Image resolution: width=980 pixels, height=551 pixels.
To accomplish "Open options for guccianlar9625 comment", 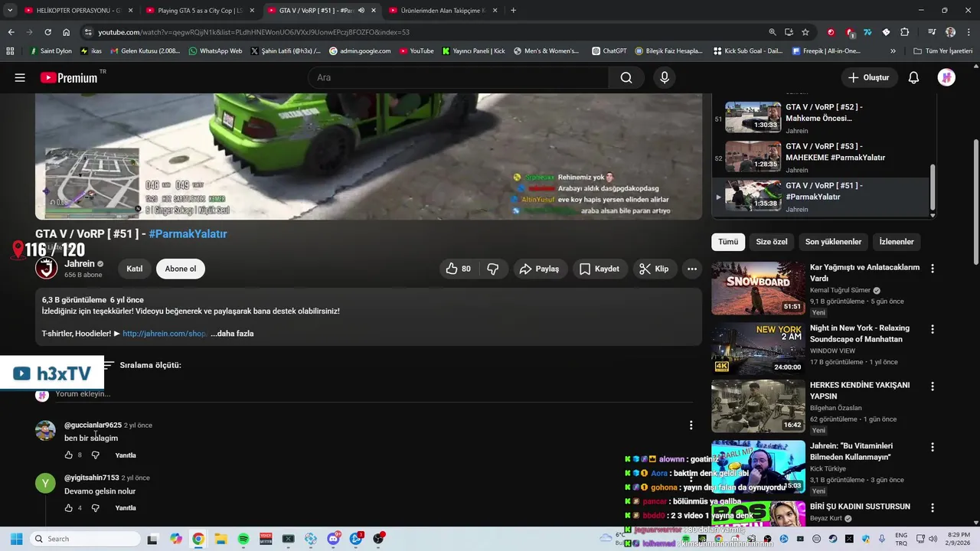I will point(691,425).
